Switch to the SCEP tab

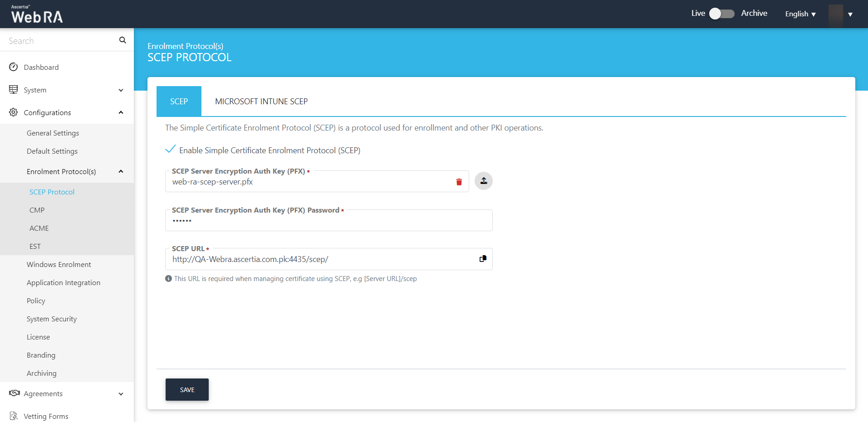(179, 101)
